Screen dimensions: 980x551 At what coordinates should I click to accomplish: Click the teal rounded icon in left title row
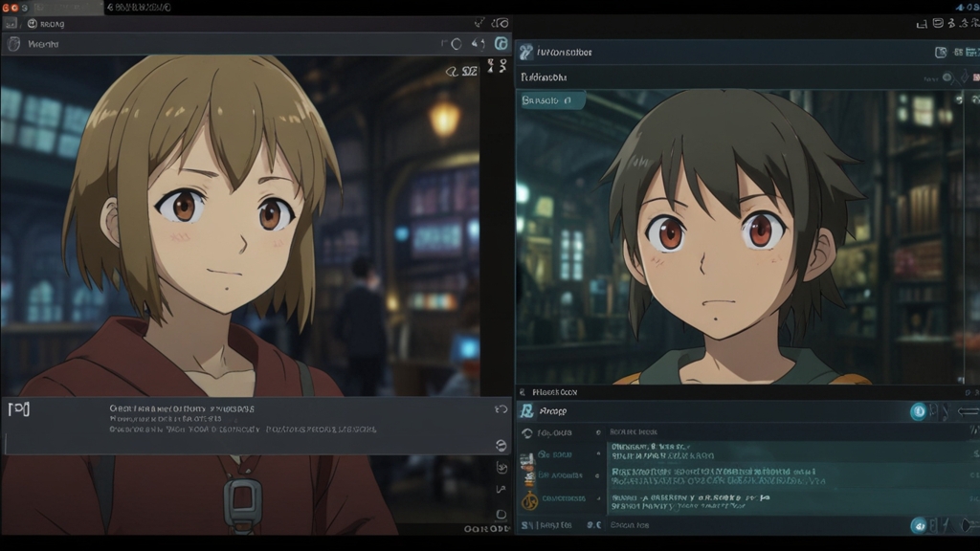(501, 43)
